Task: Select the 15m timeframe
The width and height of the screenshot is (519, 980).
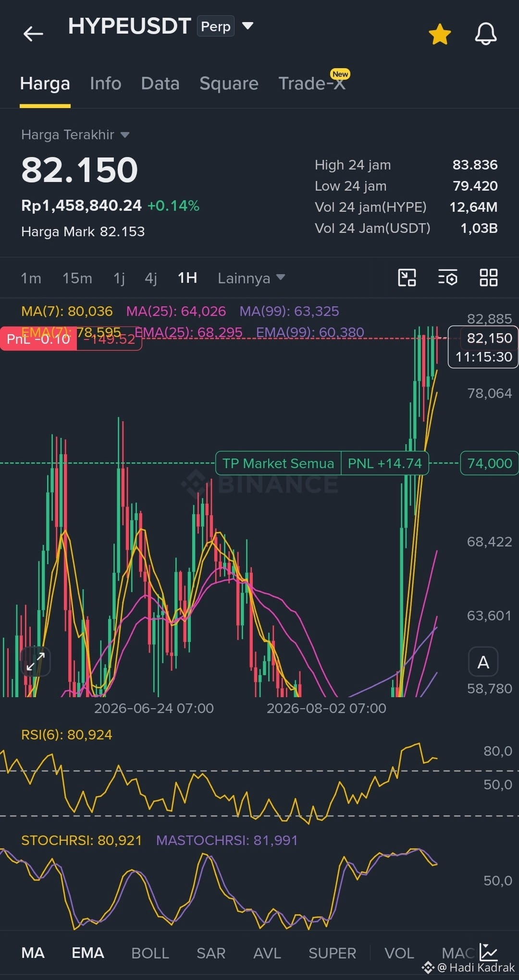Action: click(x=77, y=278)
